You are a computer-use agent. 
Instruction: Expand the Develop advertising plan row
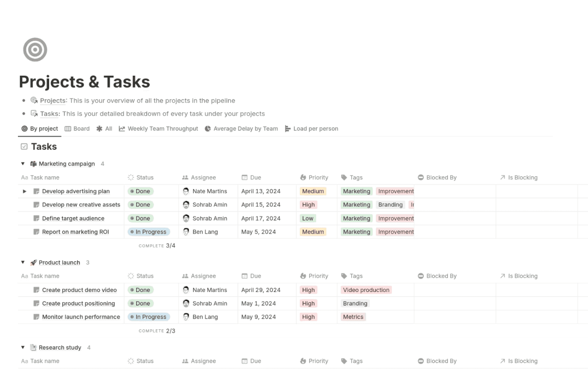coord(24,191)
